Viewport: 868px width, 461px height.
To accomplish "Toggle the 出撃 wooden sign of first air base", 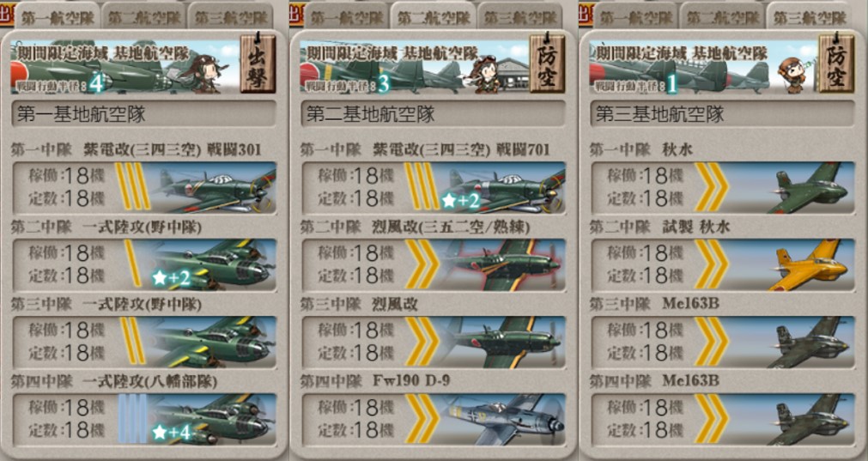I will coord(258,63).
